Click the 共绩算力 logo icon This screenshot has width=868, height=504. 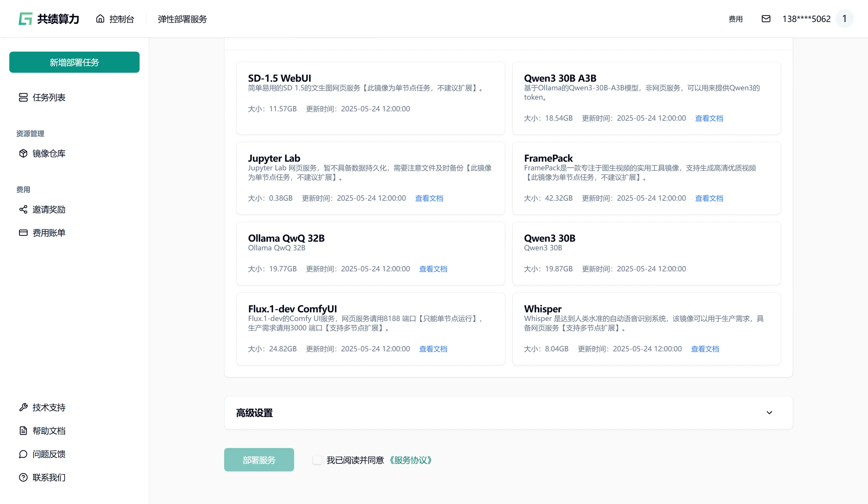[x=26, y=19]
